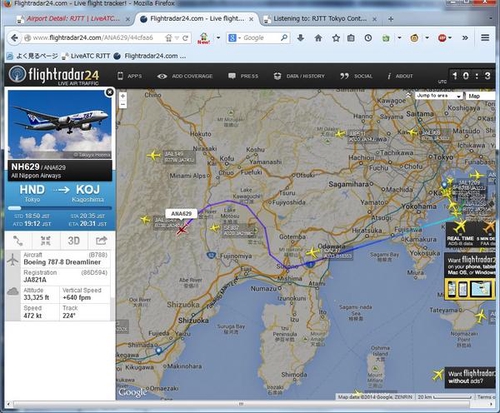Go to the Firefox home page icon
The width and height of the screenshot is (500, 413).
[318, 38]
